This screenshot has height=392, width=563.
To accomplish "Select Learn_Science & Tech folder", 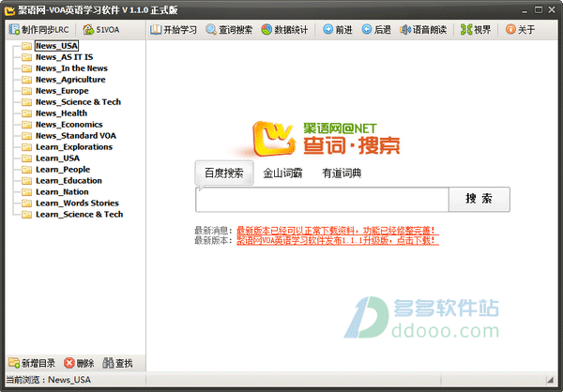I will coord(80,215).
